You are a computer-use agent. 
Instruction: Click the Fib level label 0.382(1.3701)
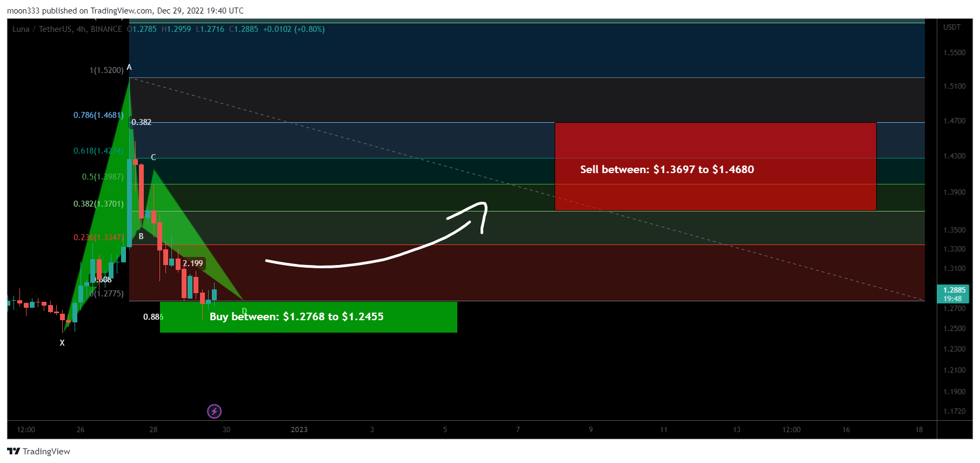click(98, 204)
